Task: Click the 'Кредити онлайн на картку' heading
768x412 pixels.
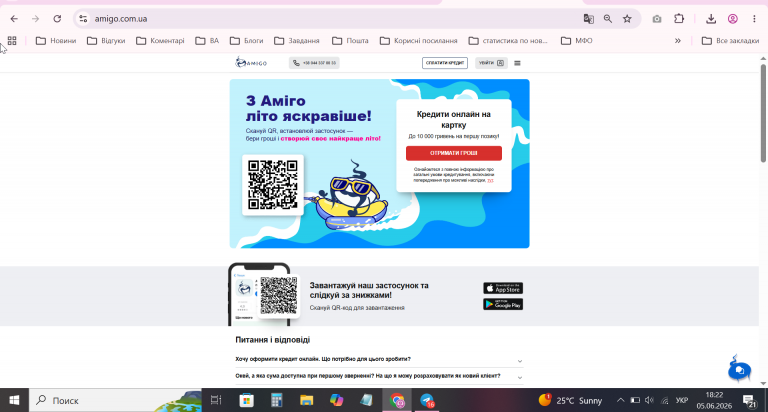Action: (454, 120)
